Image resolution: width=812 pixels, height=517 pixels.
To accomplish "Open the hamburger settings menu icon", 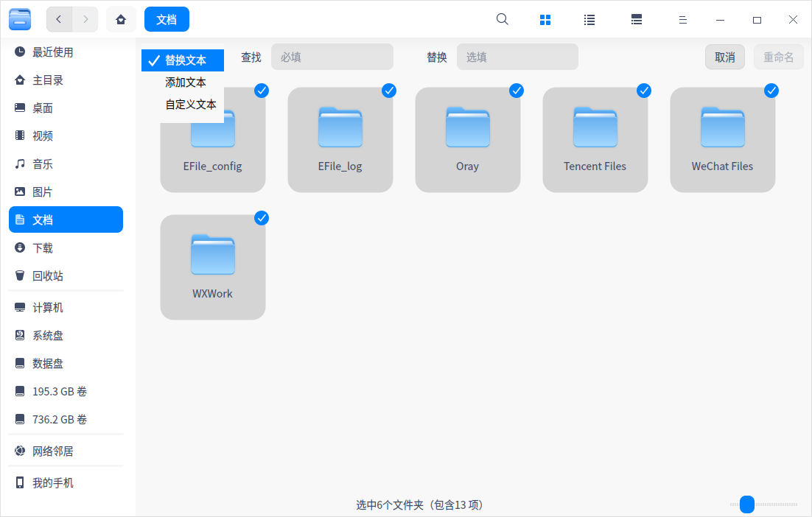I will tap(683, 19).
